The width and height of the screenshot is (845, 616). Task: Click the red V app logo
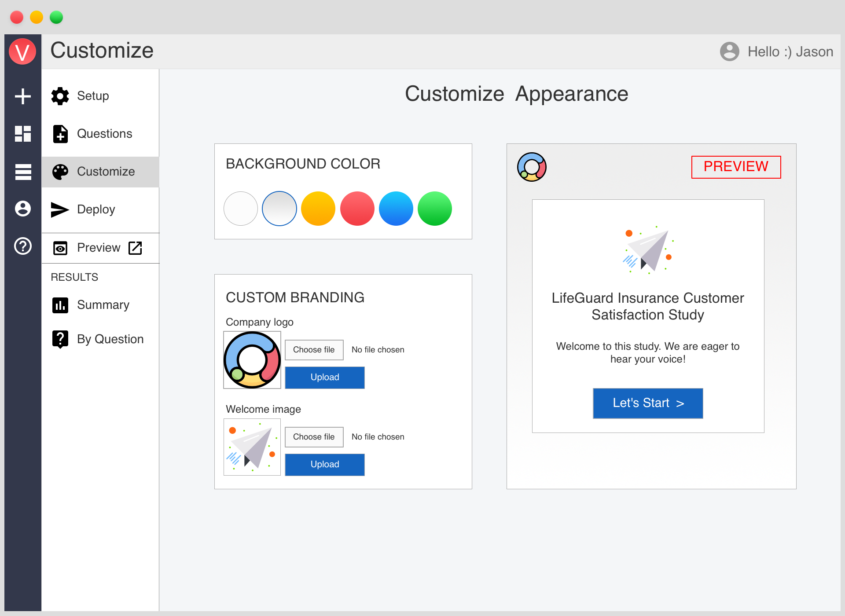(x=22, y=51)
